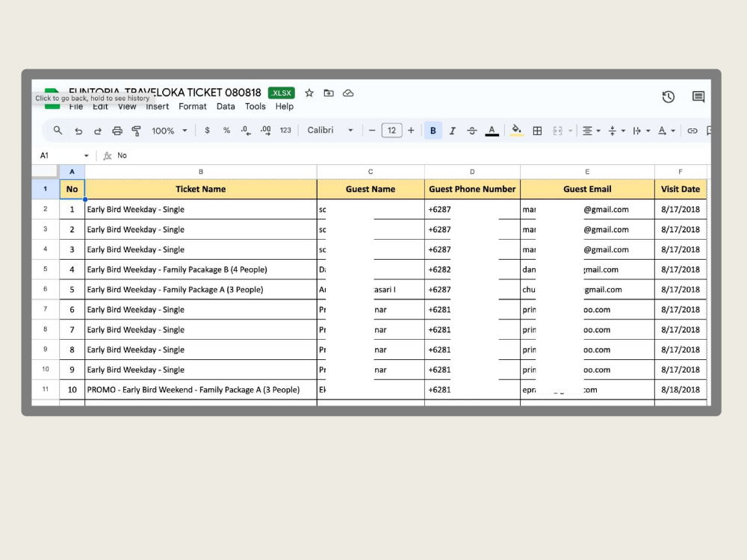Format as percent
The image size is (747, 560).
[x=227, y=131]
